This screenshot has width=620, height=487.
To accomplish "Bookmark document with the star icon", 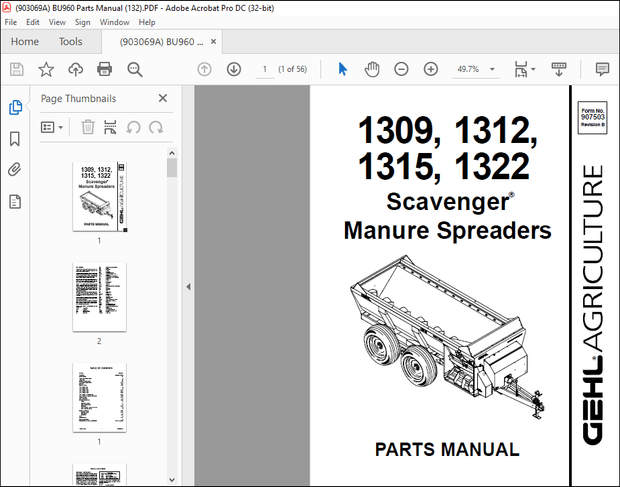I will [46, 69].
